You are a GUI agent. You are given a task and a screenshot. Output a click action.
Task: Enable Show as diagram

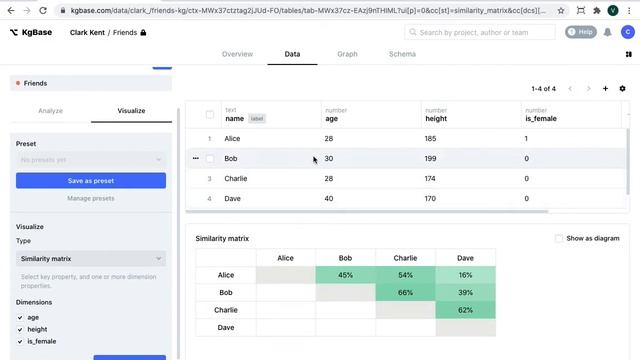pos(559,238)
